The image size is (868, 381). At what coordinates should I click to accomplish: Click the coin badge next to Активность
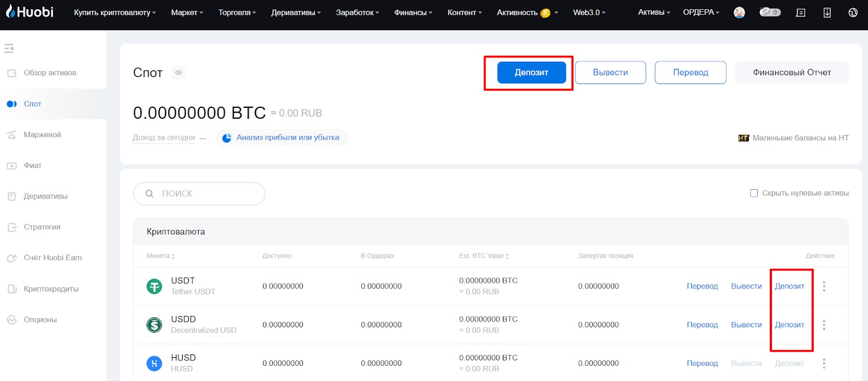(545, 12)
